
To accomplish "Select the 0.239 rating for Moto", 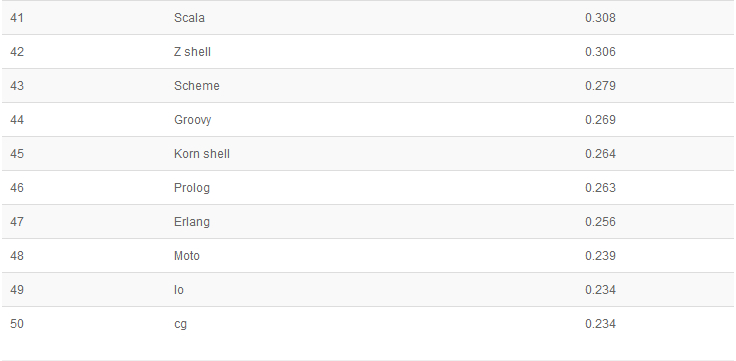I will 600,256.
